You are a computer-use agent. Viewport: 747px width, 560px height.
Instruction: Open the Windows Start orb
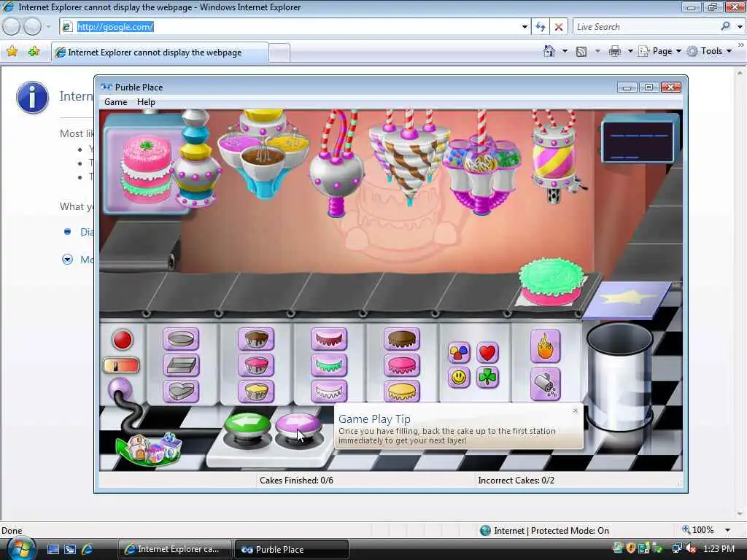point(20,548)
